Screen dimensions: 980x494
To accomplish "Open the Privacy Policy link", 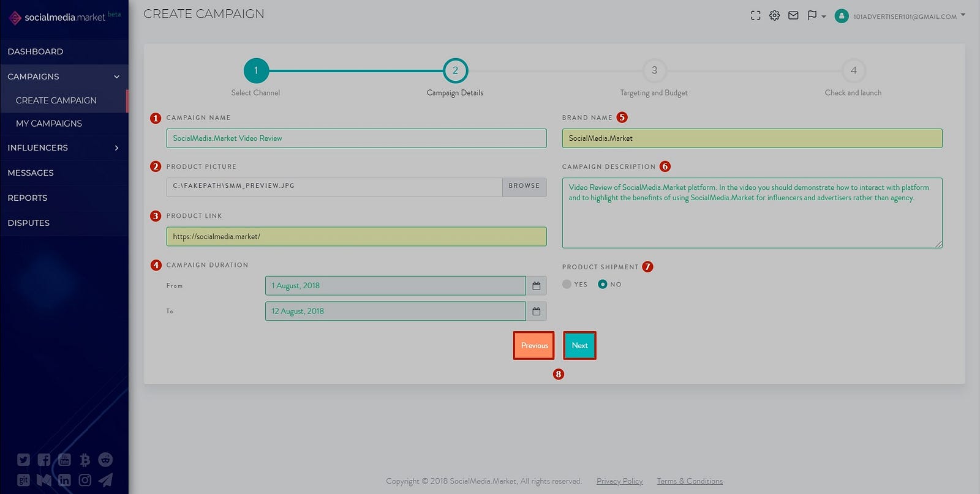I will pyautogui.click(x=620, y=481).
